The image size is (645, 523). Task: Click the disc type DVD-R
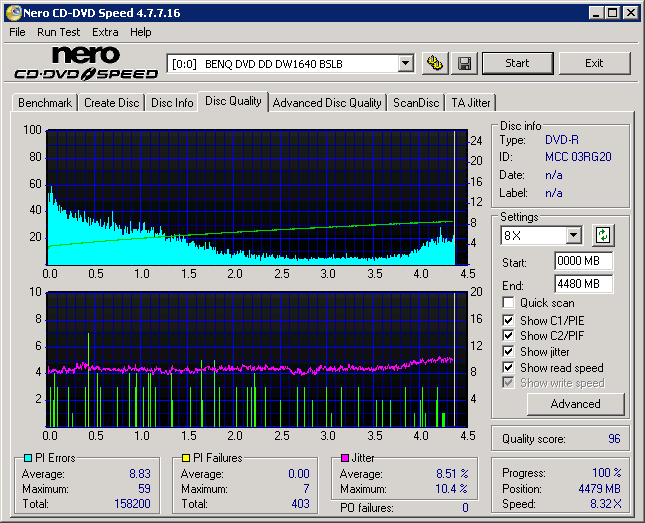[x=561, y=140]
